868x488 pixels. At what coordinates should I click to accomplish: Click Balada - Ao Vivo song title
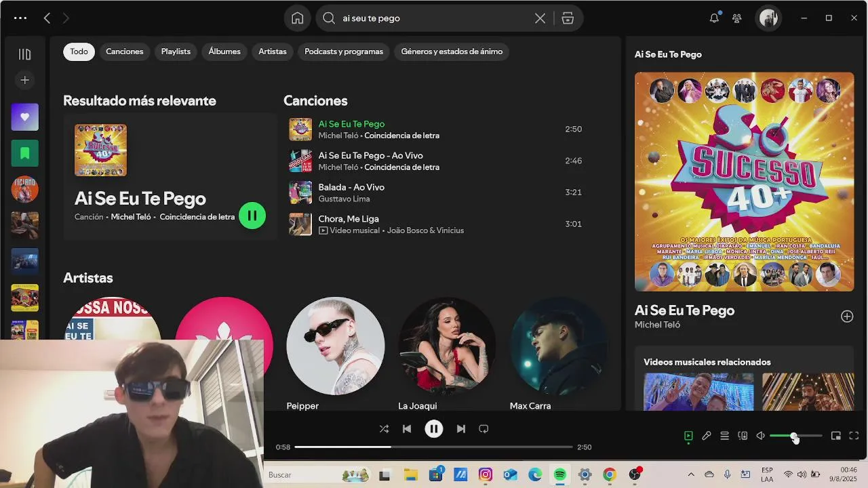pyautogui.click(x=351, y=187)
